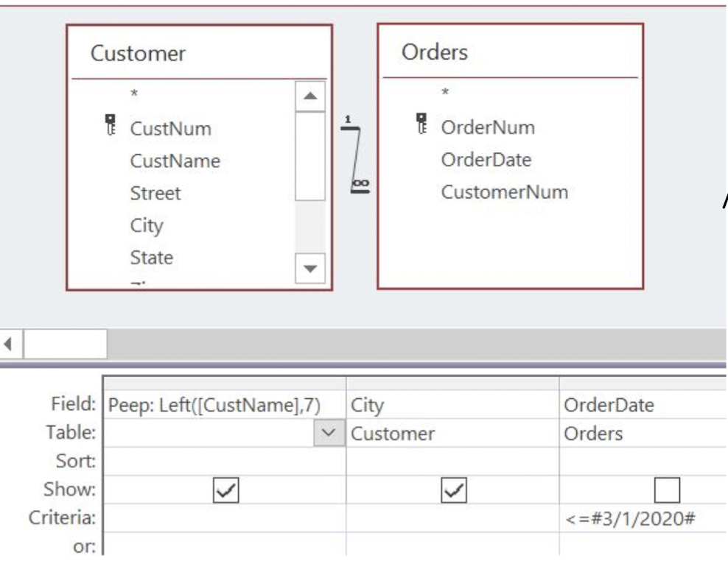Select CustNum field in Customer table

tap(171, 129)
